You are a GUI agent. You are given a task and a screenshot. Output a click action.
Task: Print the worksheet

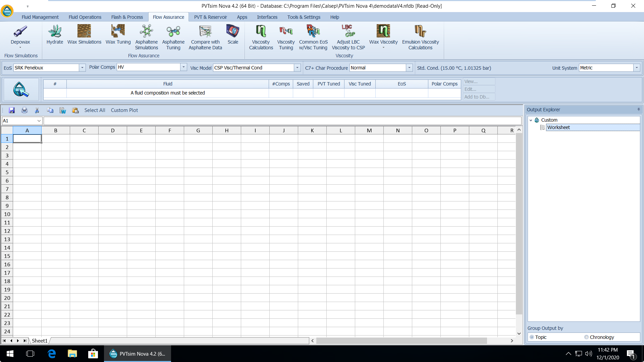click(24, 110)
